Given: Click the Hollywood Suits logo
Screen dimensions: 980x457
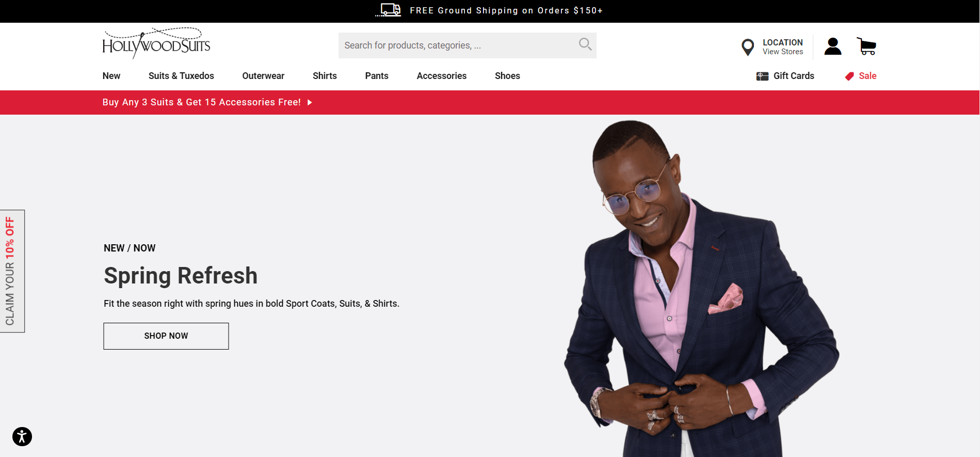Looking at the screenshot, I should point(156,43).
